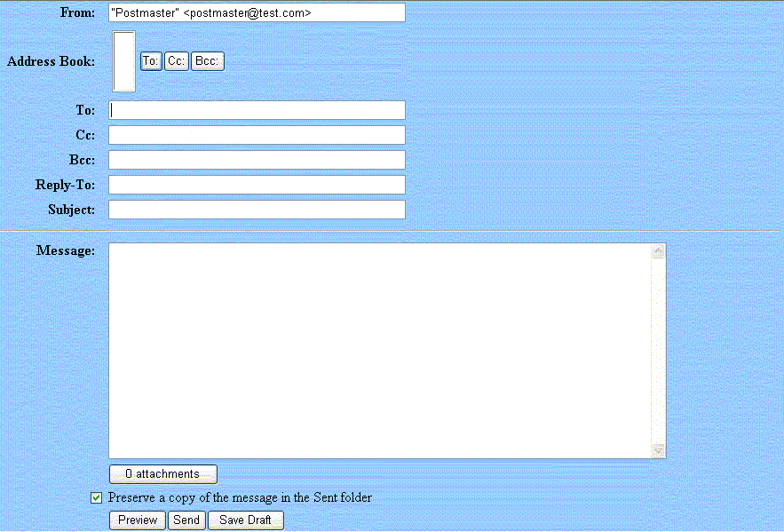The height and width of the screenshot is (532, 784).
Task: Focus the Reply-To field
Action: point(257,185)
